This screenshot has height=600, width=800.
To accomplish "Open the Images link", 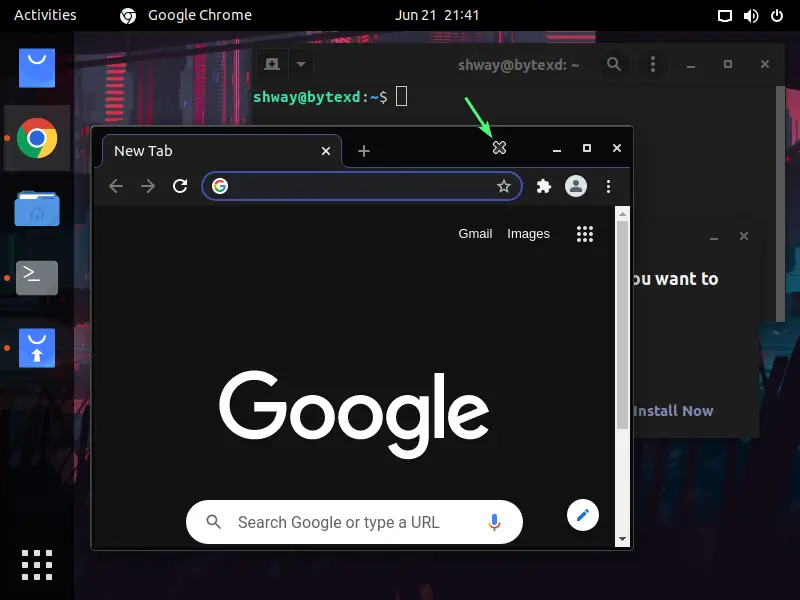I will (x=528, y=234).
